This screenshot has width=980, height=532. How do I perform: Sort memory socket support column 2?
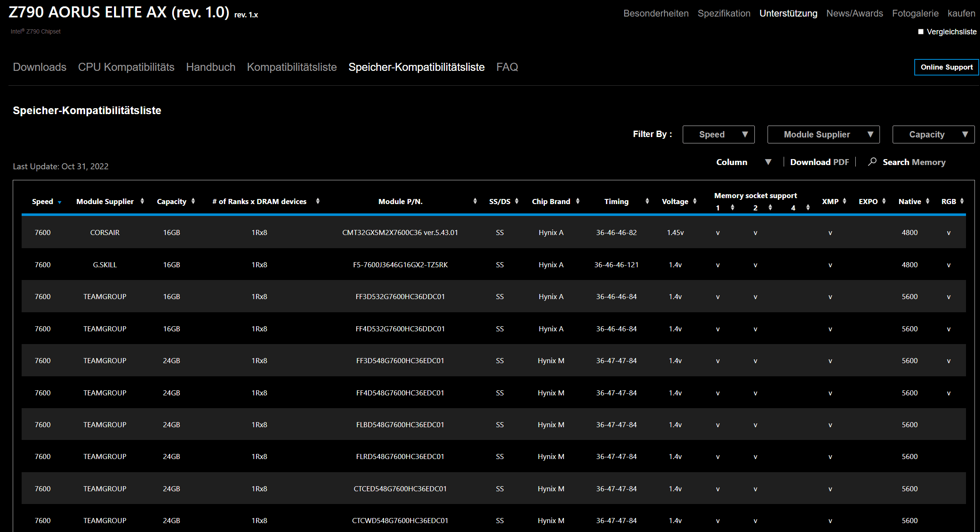[771, 207]
